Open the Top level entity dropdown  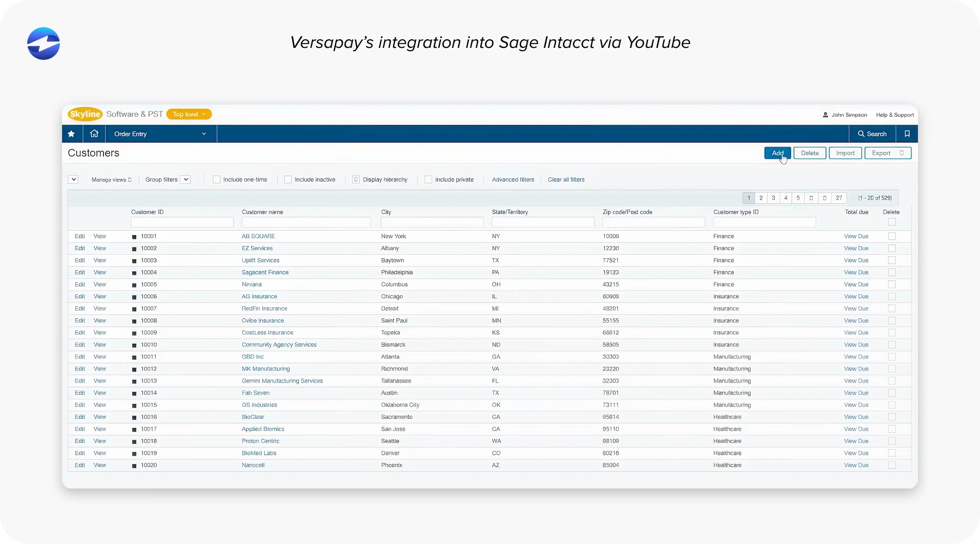[189, 114]
